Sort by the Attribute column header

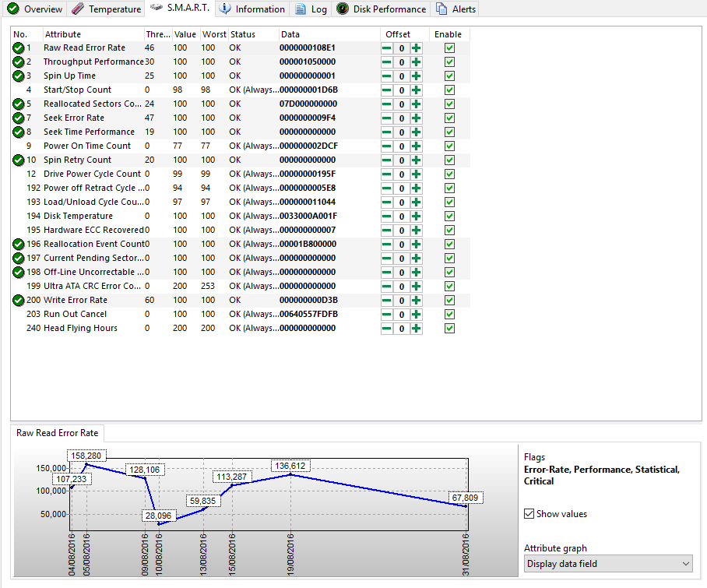coord(93,34)
